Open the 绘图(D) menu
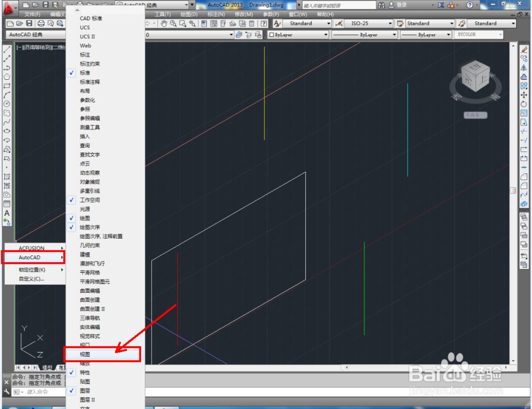 click(x=189, y=14)
